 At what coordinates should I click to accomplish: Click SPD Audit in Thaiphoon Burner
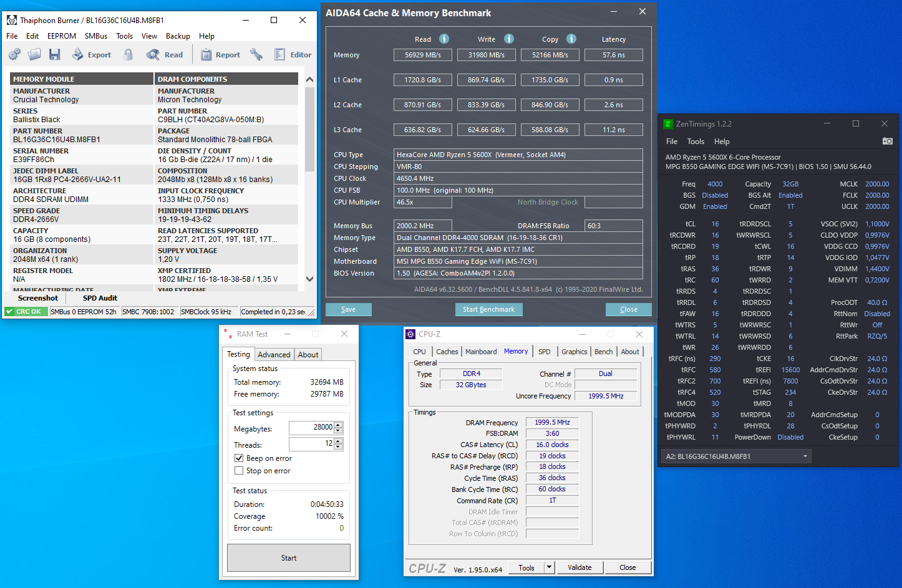coord(100,298)
